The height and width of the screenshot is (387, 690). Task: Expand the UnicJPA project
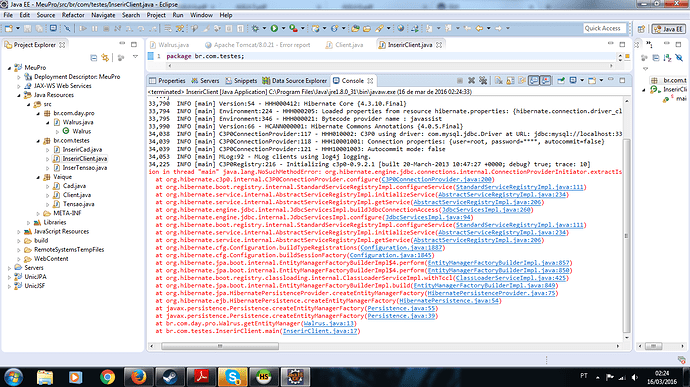click(9, 277)
